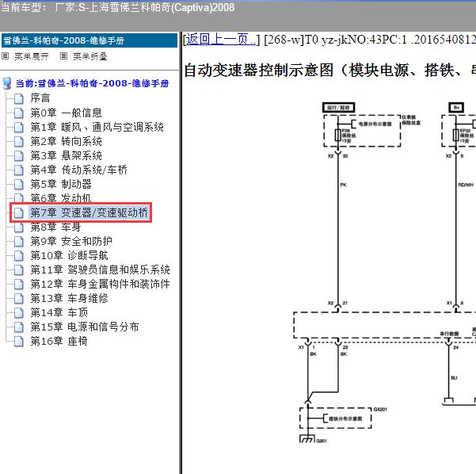Open 第12章 车身金属构件和装饰件
The width and height of the screenshot is (476, 474).
pos(100,284)
